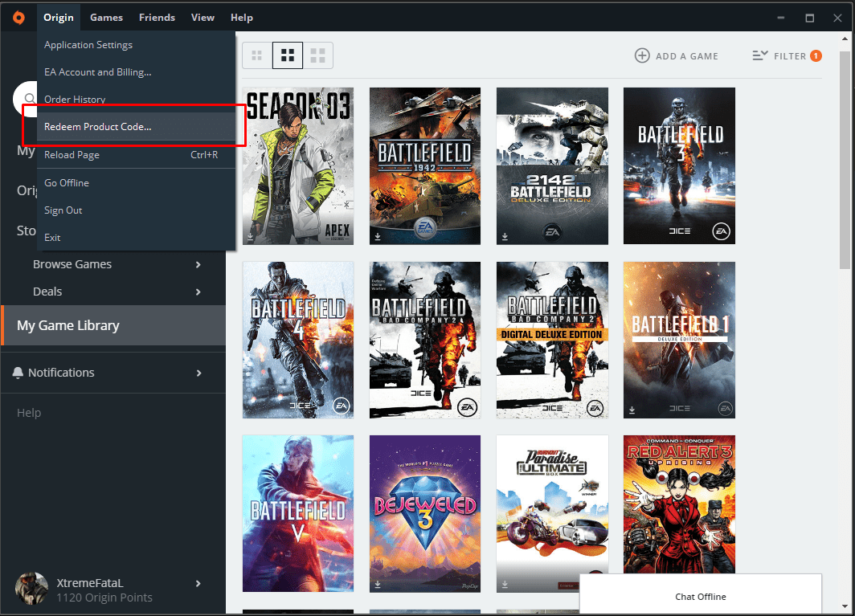Click the Origin logo icon
Viewport: 855px width, 616px height.
point(18,18)
